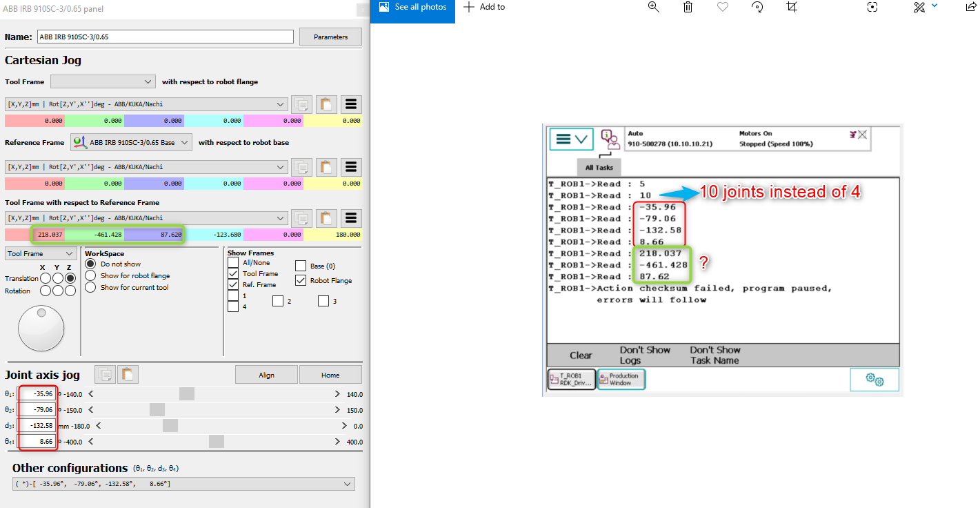Enable the Base (0) frame checkbox
Screen dimensions: 980x508
coord(301,266)
